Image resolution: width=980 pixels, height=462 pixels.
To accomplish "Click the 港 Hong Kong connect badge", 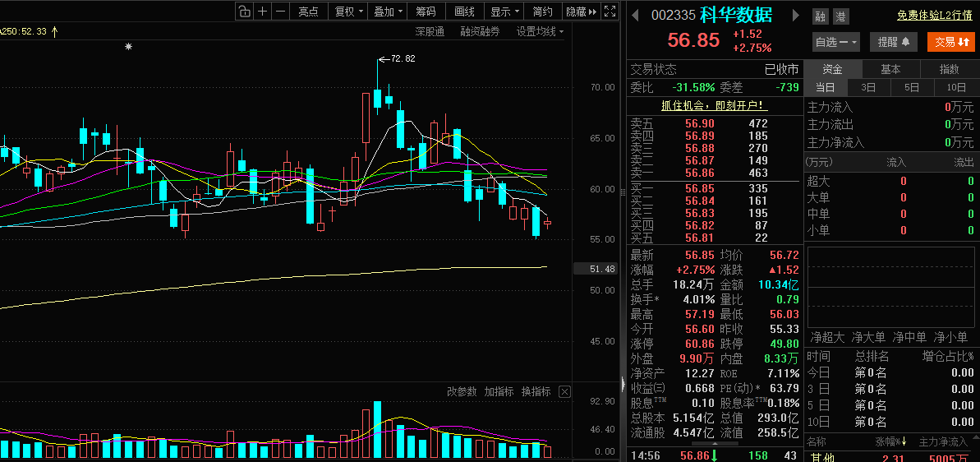I will pyautogui.click(x=842, y=17).
